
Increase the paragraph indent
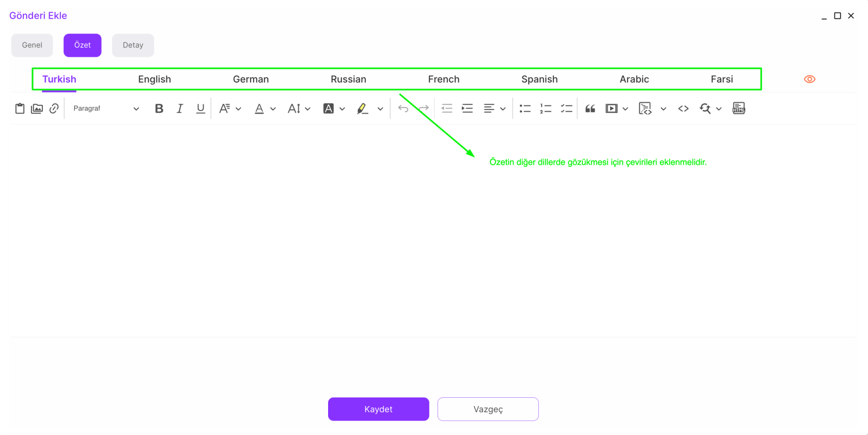point(467,108)
